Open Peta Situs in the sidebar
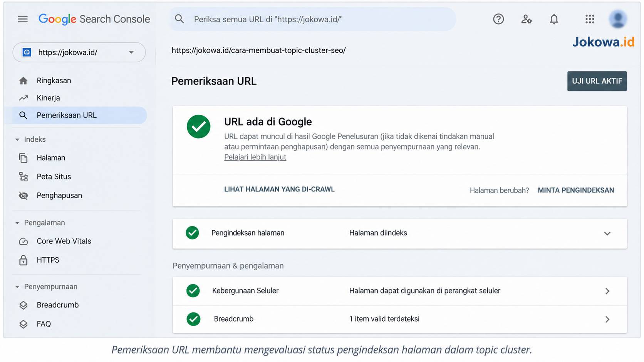This screenshot has width=644, height=362. (54, 177)
